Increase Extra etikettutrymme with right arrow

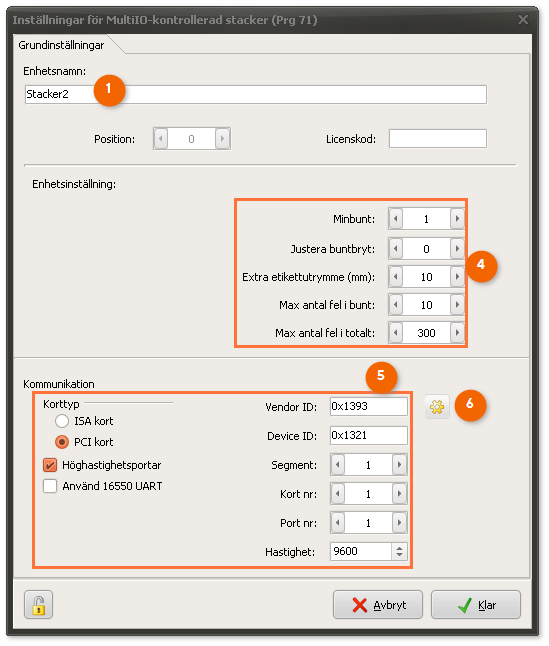[x=457, y=277]
